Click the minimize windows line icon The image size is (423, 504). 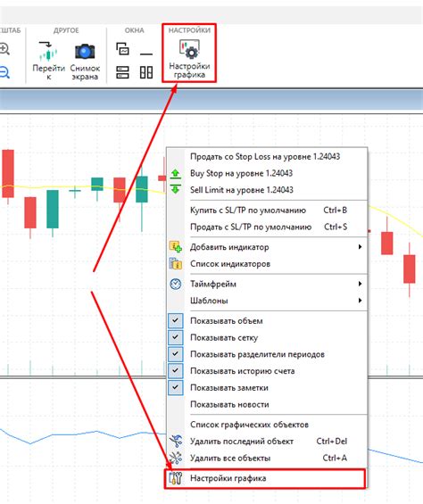pos(146,54)
